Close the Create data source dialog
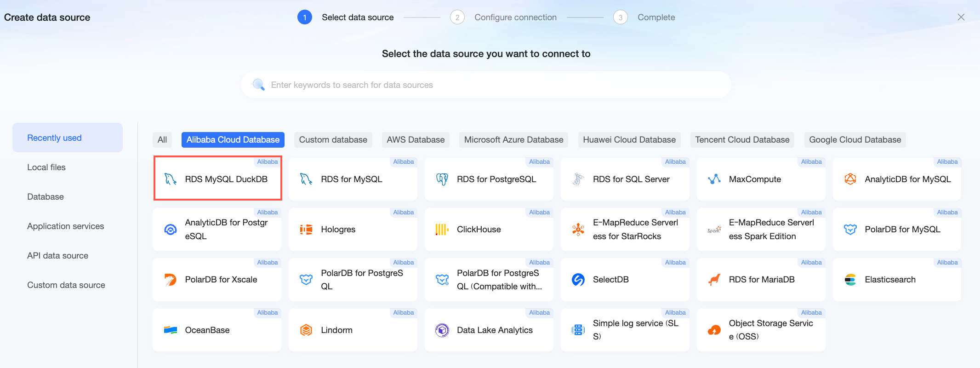The image size is (980, 368). tap(961, 17)
